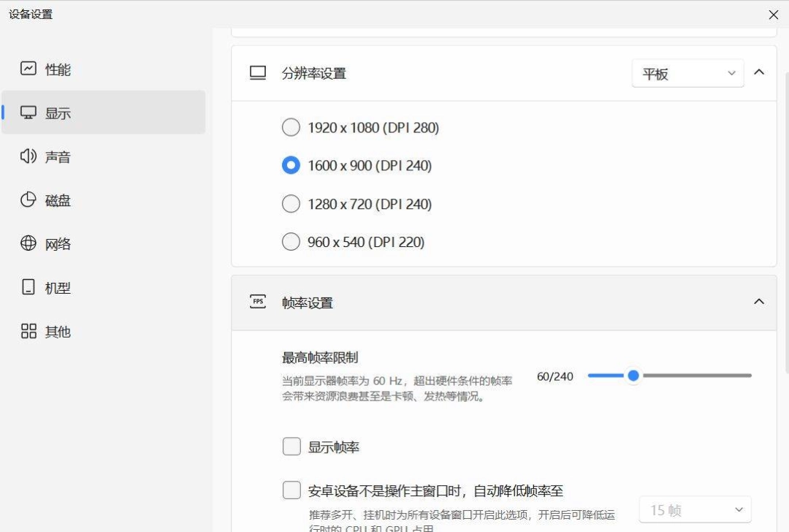789x532 pixels.
Task: Click the 推荐多开、挂机时 hint text
Action: pos(462,521)
